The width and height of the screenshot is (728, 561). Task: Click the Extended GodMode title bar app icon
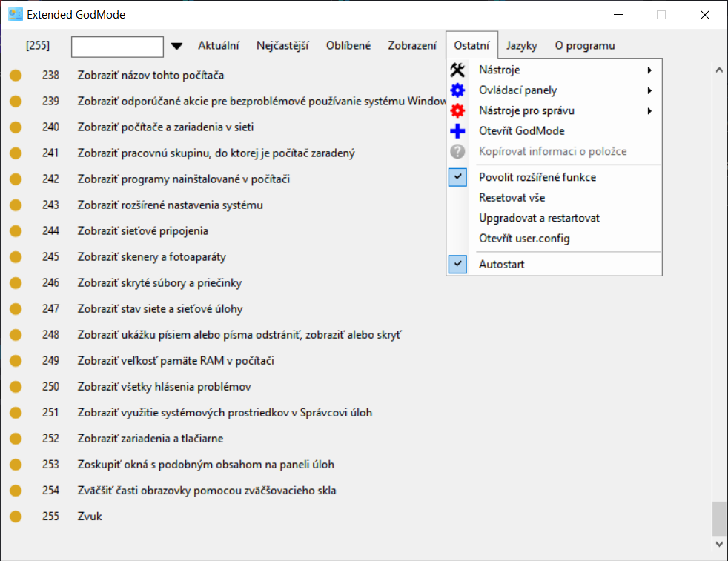click(x=15, y=14)
